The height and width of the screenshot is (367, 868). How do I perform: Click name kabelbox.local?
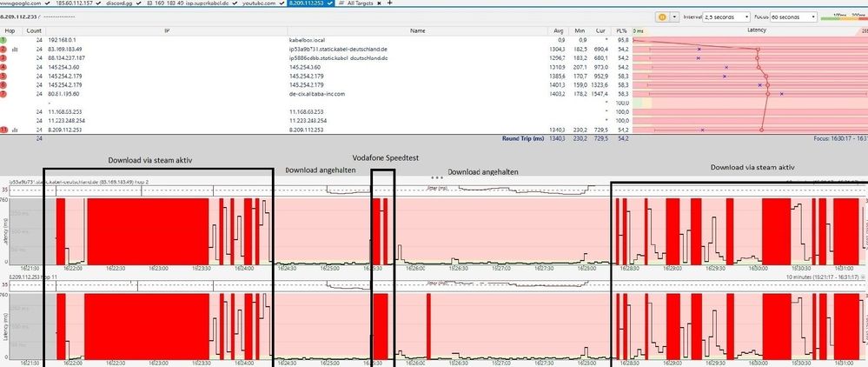(x=306, y=41)
